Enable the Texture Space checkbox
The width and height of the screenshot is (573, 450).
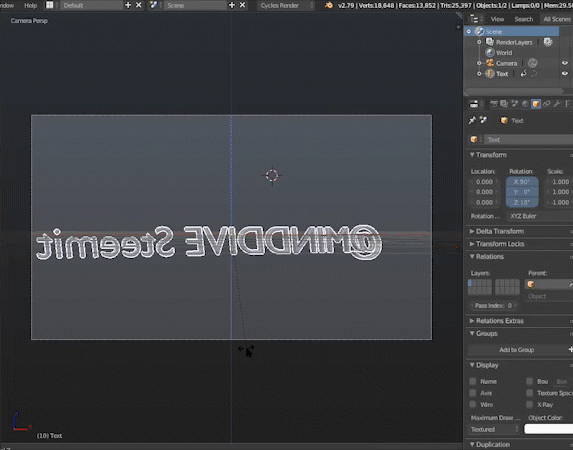[529, 393]
